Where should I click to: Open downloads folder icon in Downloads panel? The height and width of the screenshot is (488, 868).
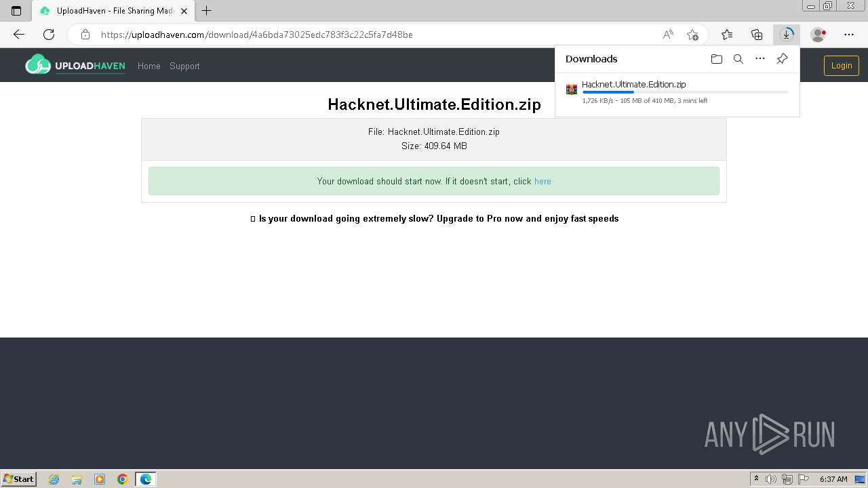pos(717,59)
